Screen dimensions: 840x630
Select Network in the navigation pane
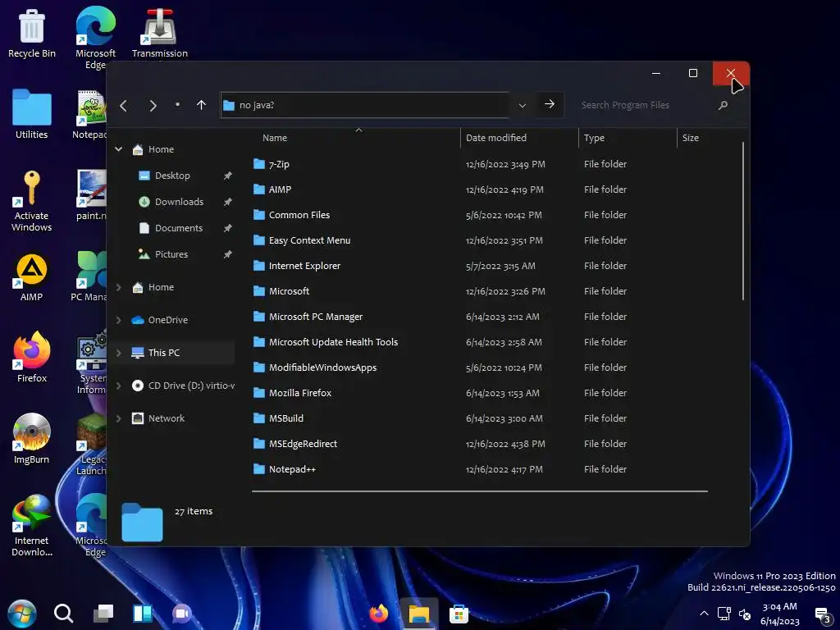click(166, 418)
